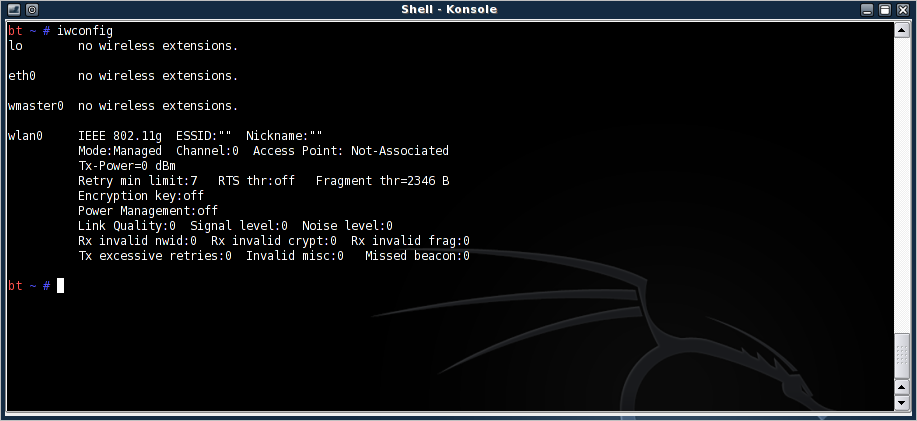Viewport: 917px width, 421px height.
Task: Click 'Tx excessive retries:0' text
Action: pos(155,256)
